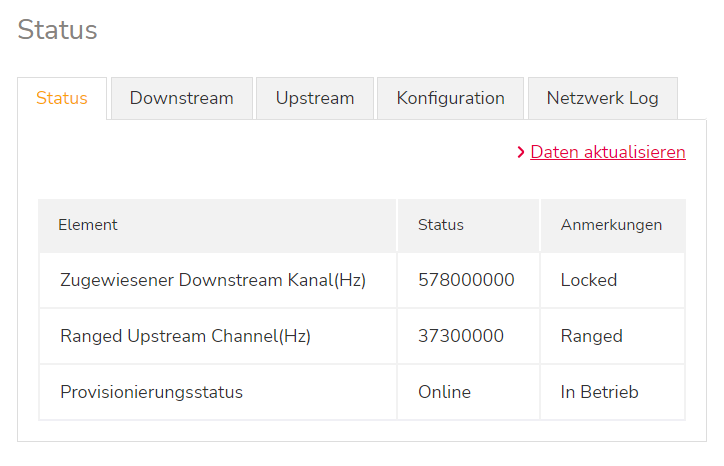Click the Locked remark cell
724x466 pixels.
pyautogui.click(x=589, y=280)
